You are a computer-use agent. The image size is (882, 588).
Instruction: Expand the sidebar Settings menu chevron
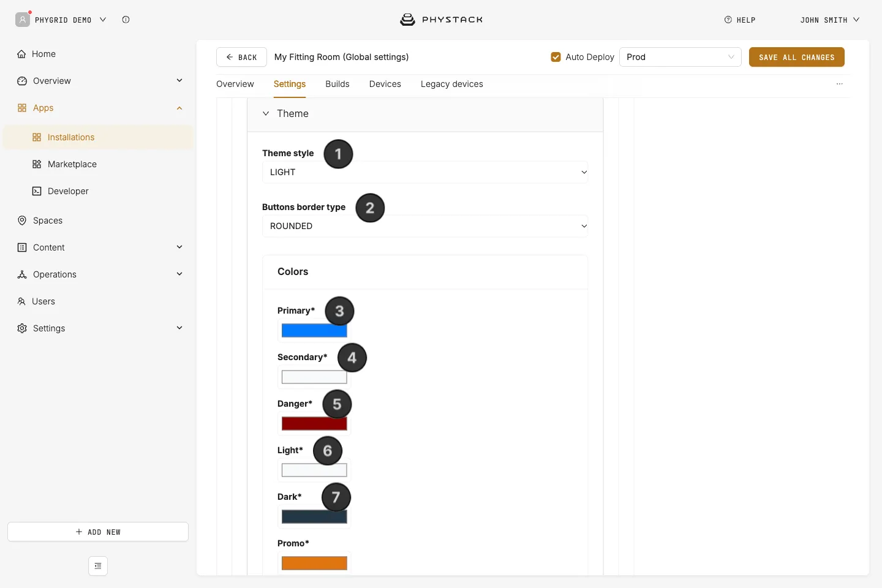point(179,328)
